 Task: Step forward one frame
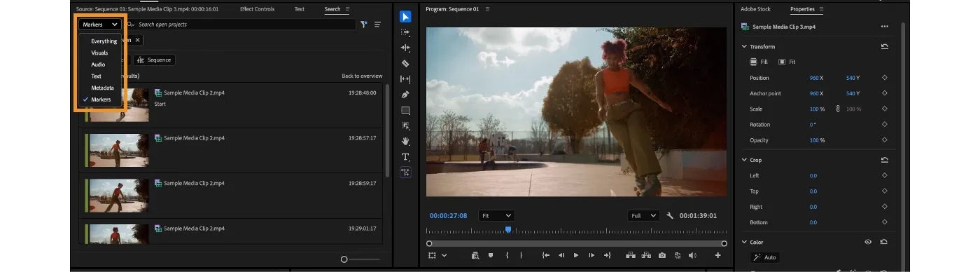[591, 255]
